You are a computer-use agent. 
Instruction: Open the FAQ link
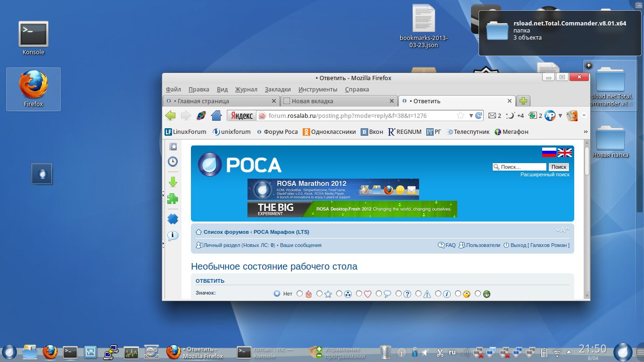pyautogui.click(x=451, y=245)
